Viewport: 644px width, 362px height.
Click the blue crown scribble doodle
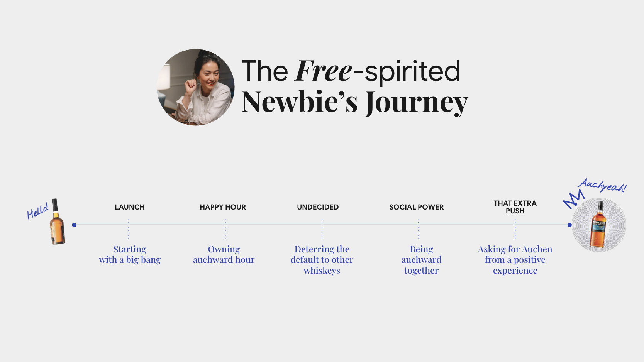coord(573,199)
